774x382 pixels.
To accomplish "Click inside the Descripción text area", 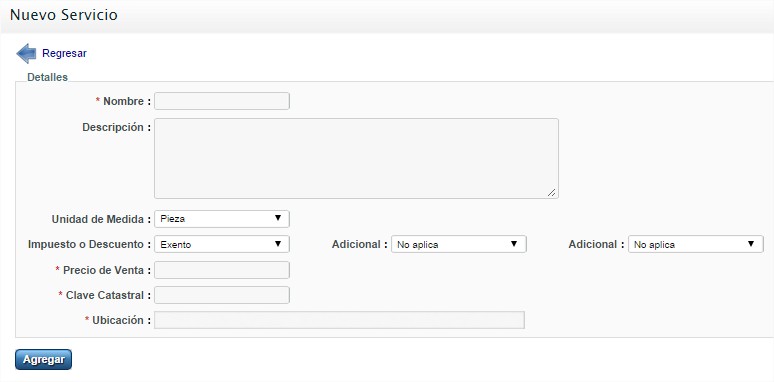I will (x=356, y=158).
